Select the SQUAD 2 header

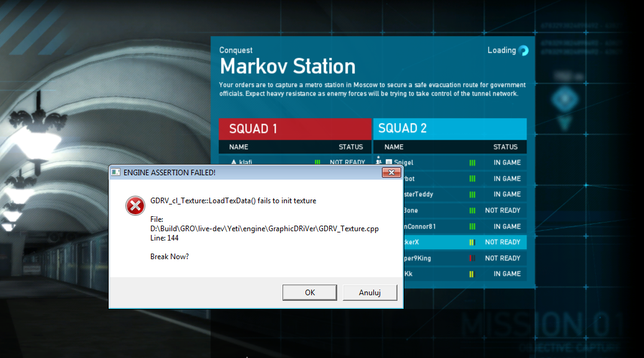[x=450, y=129]
